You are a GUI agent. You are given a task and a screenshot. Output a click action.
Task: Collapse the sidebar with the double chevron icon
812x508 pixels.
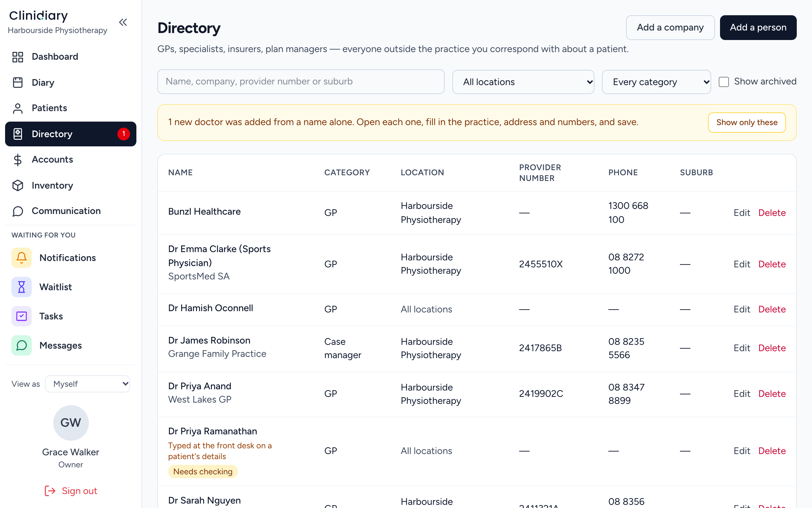pyautogui.click(x=123, y=23)
